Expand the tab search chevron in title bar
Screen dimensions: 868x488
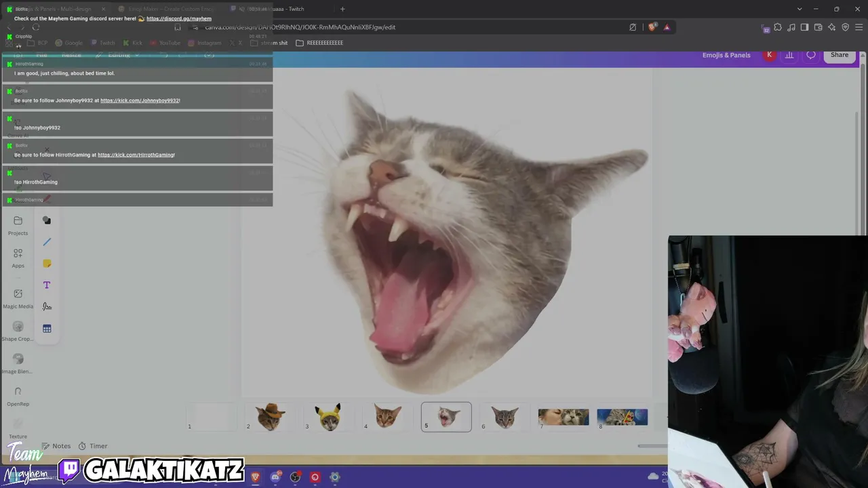[x=800, y=9]
